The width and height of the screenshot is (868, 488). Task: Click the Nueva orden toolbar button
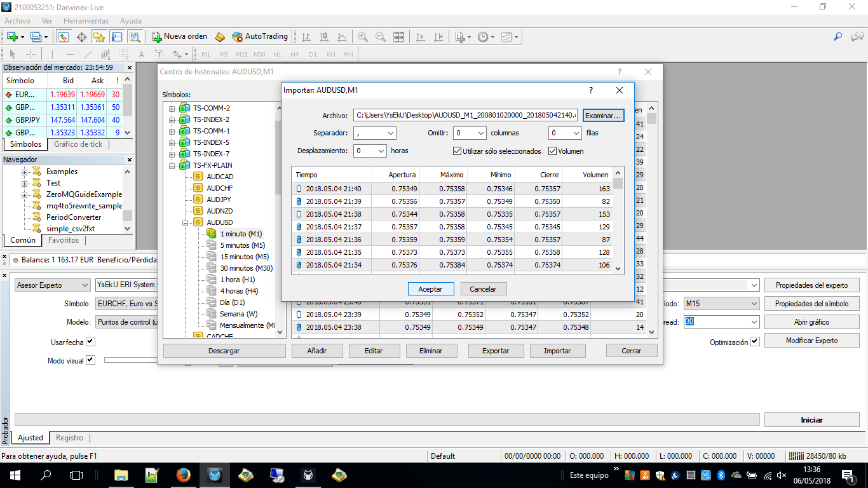[x=180, y=37]
